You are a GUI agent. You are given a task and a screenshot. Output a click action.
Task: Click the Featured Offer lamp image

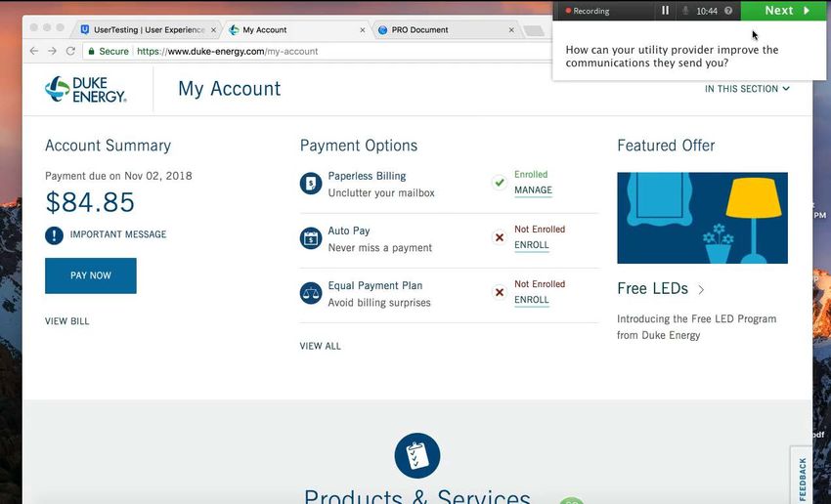pyautogui.click(x=702, y=218)
